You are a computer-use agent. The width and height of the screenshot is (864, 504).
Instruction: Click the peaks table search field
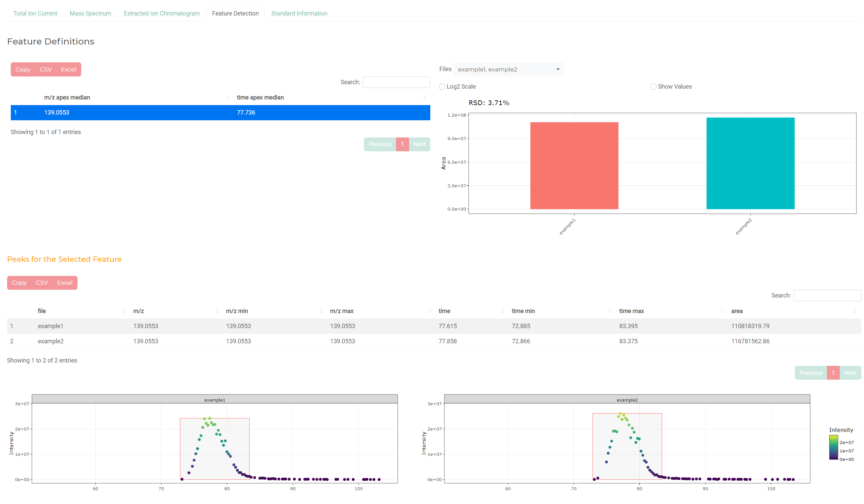(x=827, y=295)
